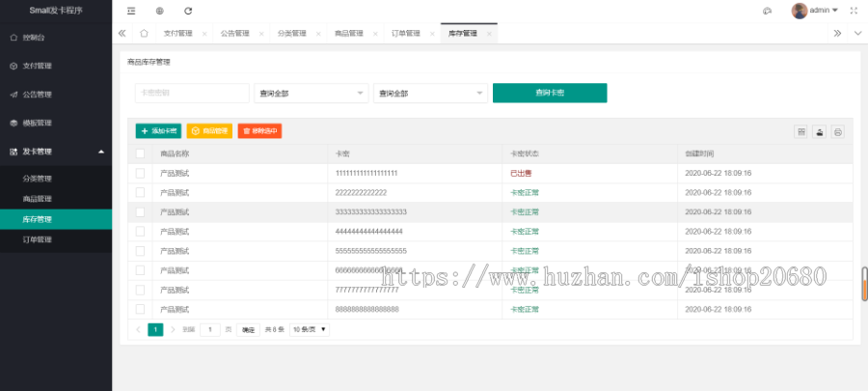Screen dimensions: 868x391
Task: Click the previous page arrow
Action: click(x=138, y=329)
